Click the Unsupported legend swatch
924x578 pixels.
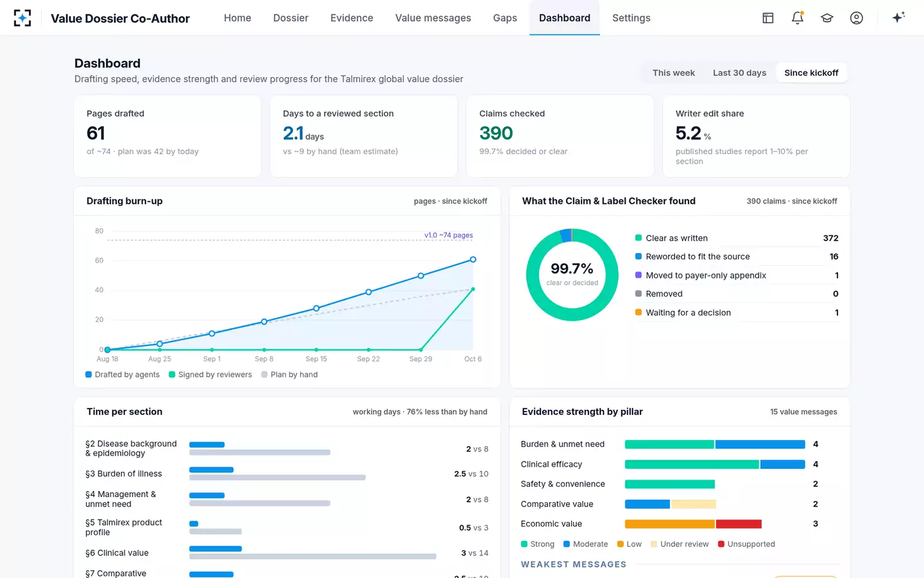721,544
